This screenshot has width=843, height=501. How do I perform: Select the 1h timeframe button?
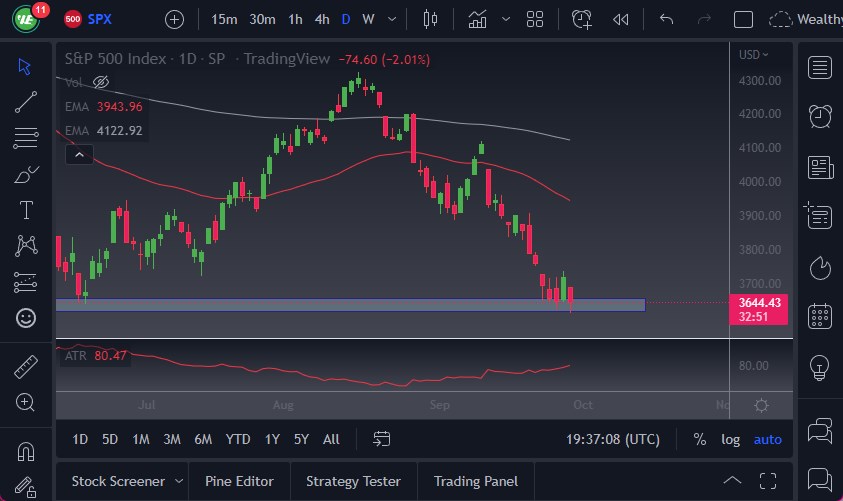tap(295, 19)
